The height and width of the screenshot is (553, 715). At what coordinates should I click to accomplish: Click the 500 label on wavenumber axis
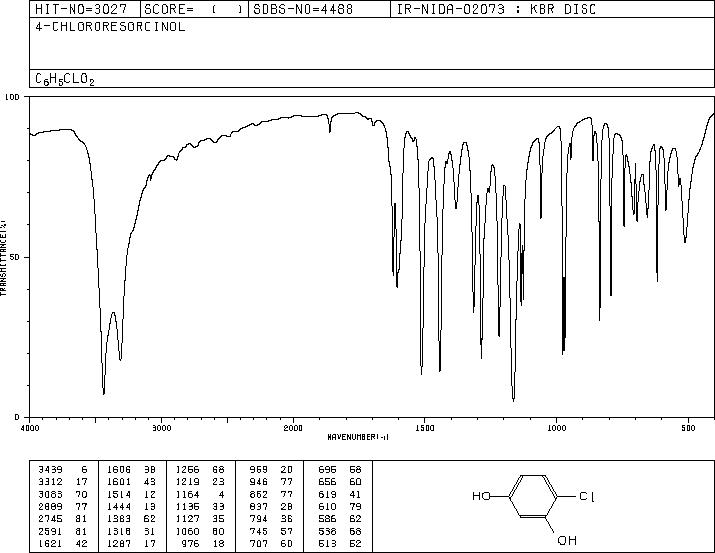688,428
